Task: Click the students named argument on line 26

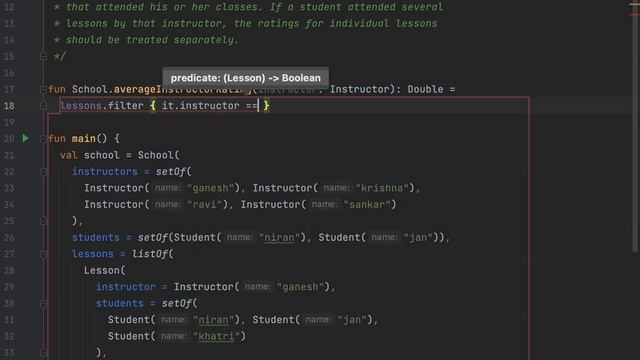Action: tap(96, 238)
